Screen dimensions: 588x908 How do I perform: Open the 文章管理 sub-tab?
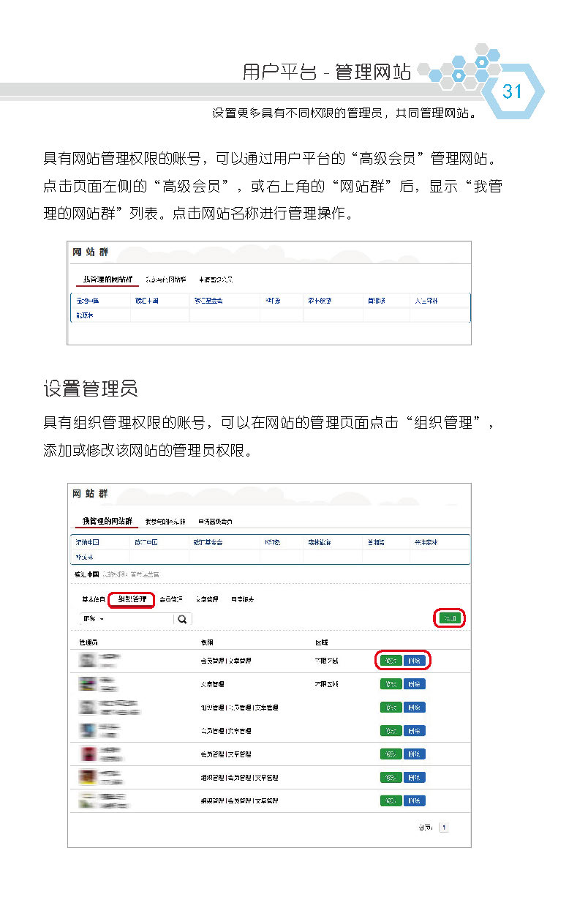click(208, 599)
